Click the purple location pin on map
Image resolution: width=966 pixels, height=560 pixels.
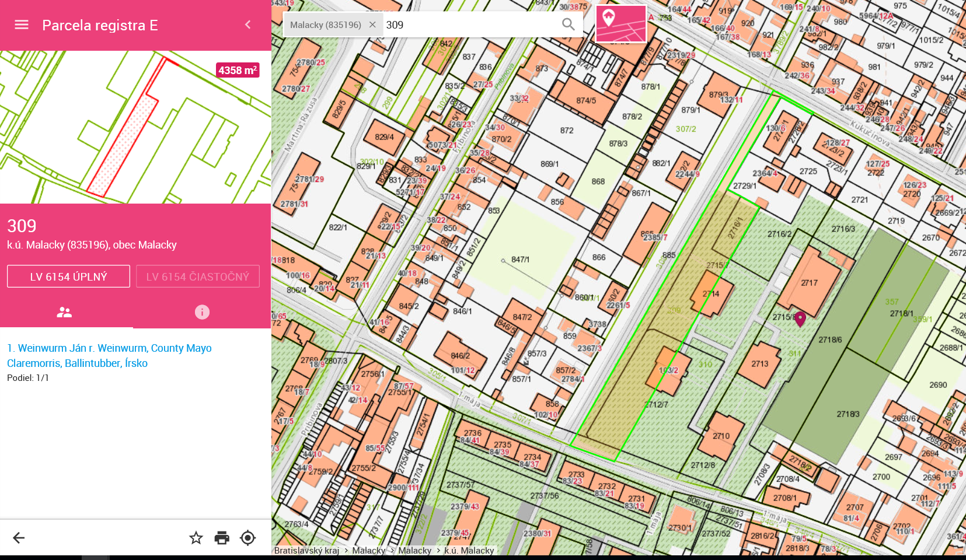pyautogui.click(x=800, y=318)
